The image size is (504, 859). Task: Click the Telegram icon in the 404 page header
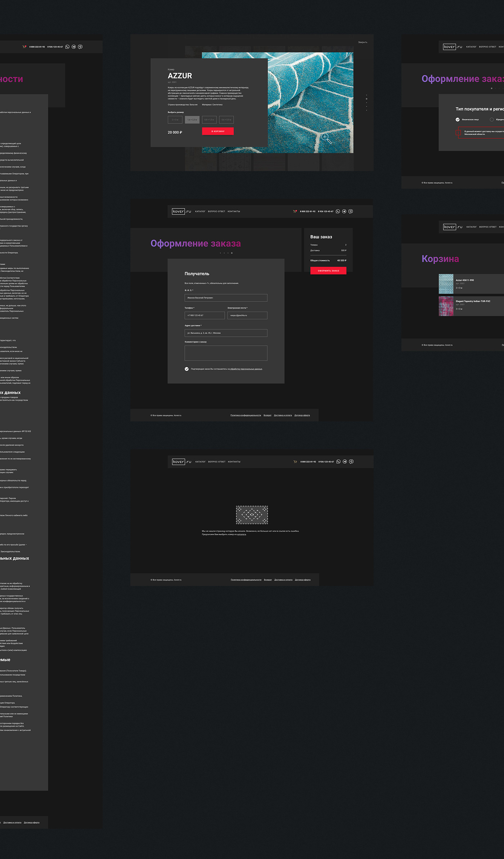345,462
